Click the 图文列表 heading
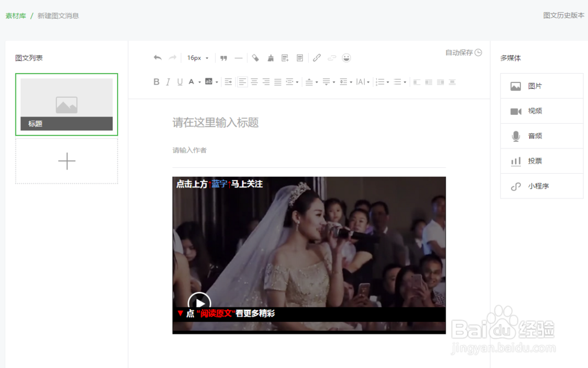 click(29, 58)
